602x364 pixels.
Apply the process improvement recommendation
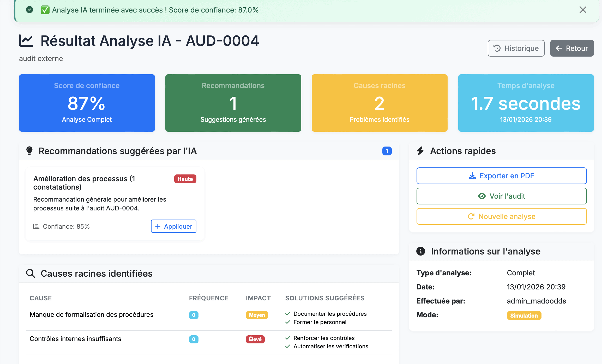click(x=173, y=226)
